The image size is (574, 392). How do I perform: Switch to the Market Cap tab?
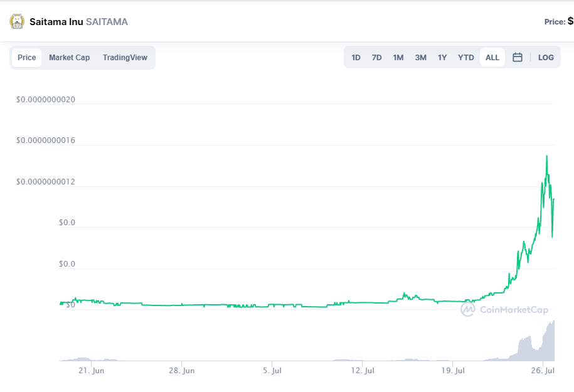coord(69,58)
